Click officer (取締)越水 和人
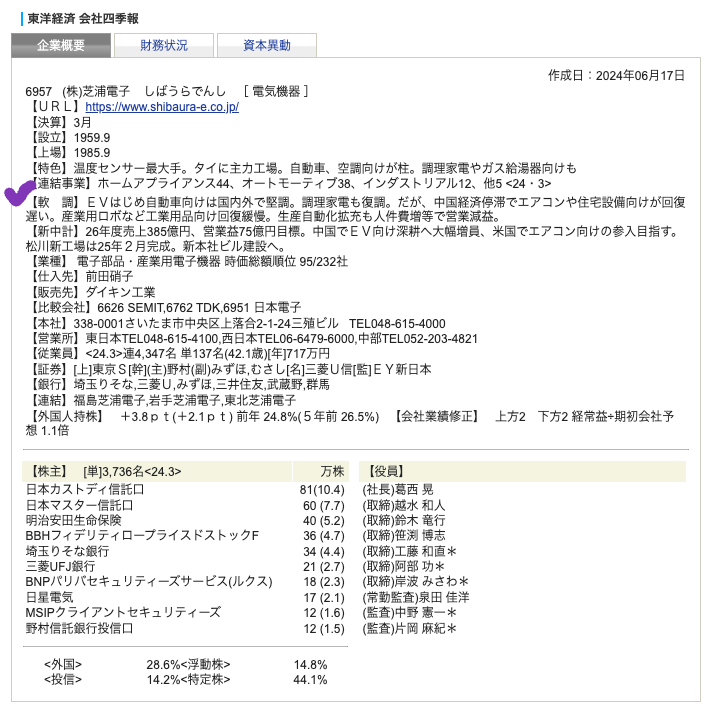The image size is (709, 707). (x=404, y=505)
